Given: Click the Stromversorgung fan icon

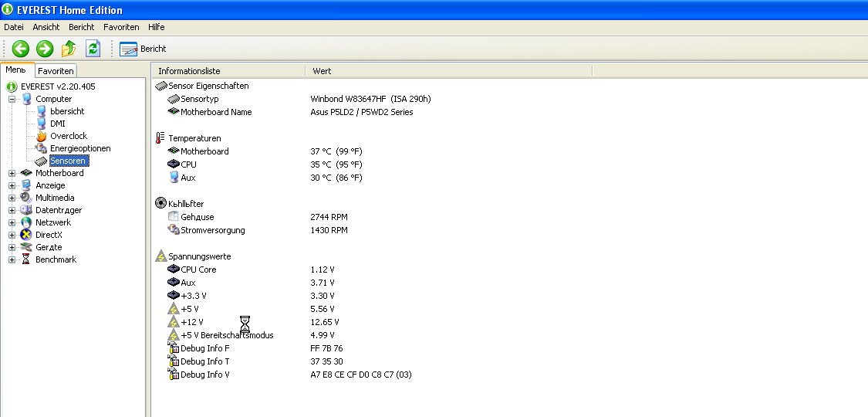Looking at the screenshot, I should [x=174, y=230].
